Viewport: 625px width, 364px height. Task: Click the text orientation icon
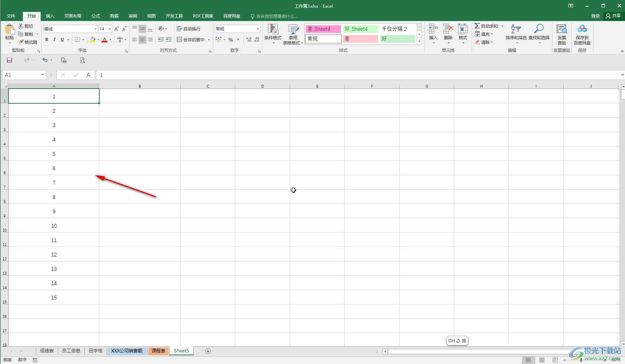tap(161, 29)
